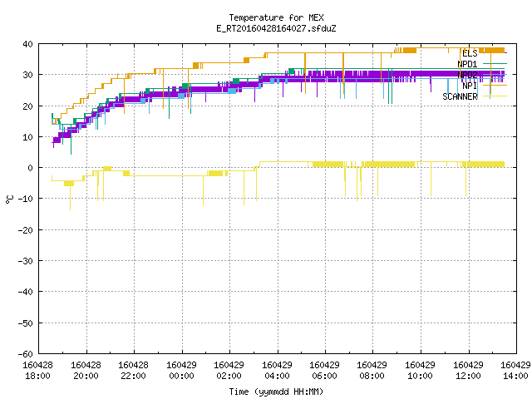Click the y-axis label 40
532x399 pixels.
27,44
